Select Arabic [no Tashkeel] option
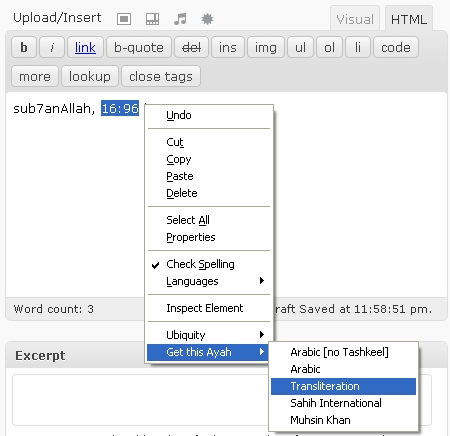 click(343, 352)
